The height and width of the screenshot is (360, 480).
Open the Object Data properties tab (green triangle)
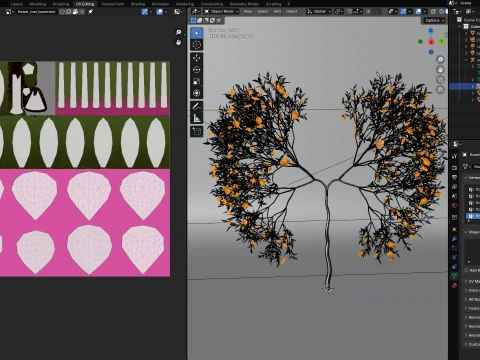454,275
